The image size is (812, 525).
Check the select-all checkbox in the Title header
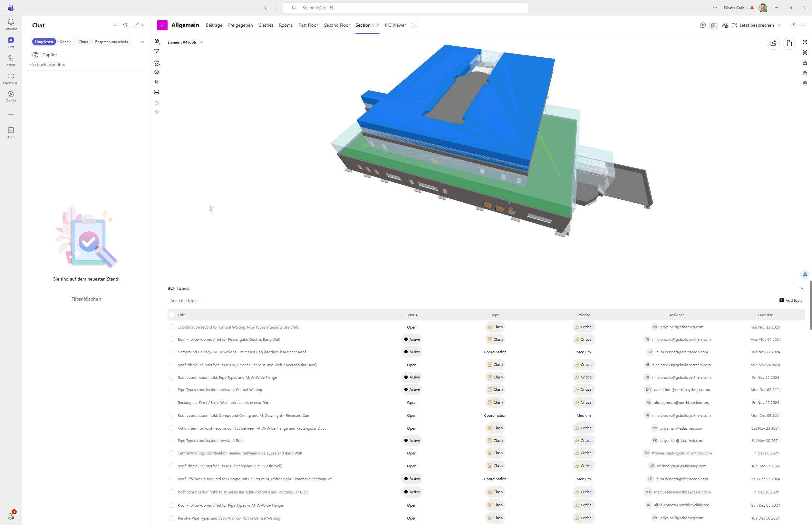click(x=172, y=315)
